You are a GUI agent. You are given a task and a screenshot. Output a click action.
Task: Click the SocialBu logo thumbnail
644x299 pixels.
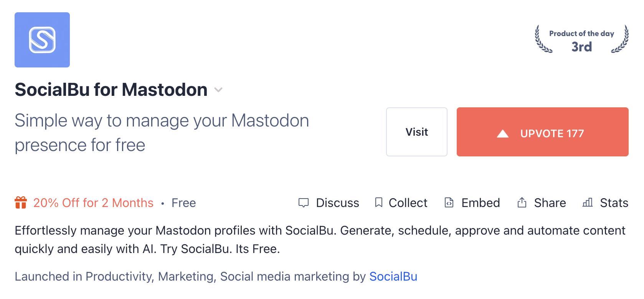(42, 40)
